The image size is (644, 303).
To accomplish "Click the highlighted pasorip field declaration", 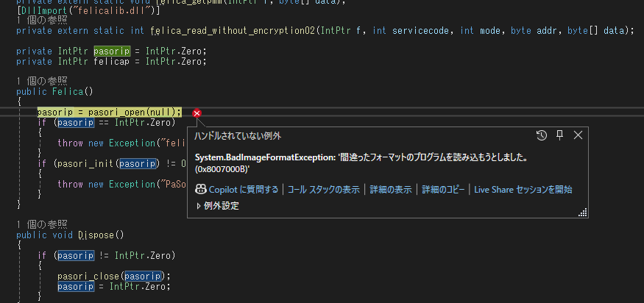I will tap(112, 51).
